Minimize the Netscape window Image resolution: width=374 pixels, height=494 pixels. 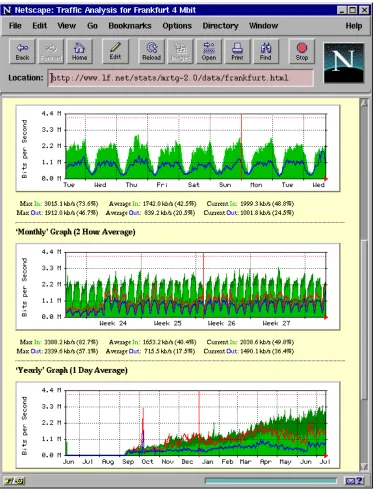(x=342, y=10)
